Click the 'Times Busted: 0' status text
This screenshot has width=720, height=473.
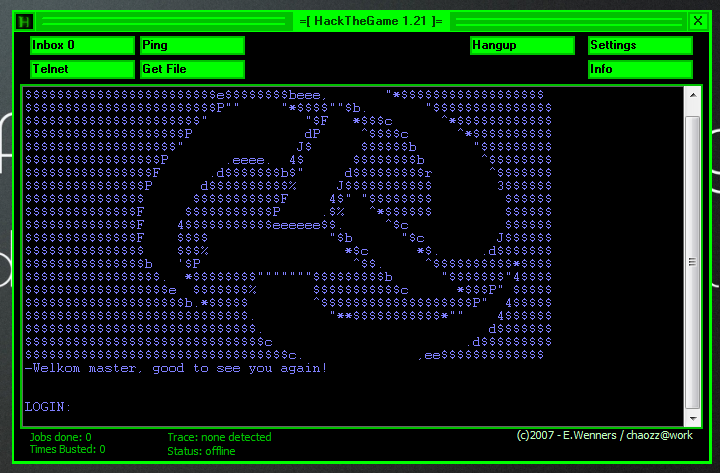68,449
